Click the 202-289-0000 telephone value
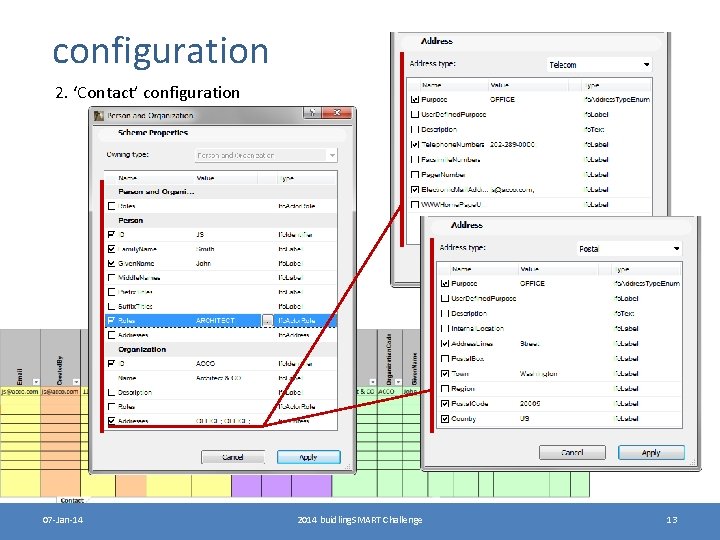720x540 pixels. (x=512, y=144)
